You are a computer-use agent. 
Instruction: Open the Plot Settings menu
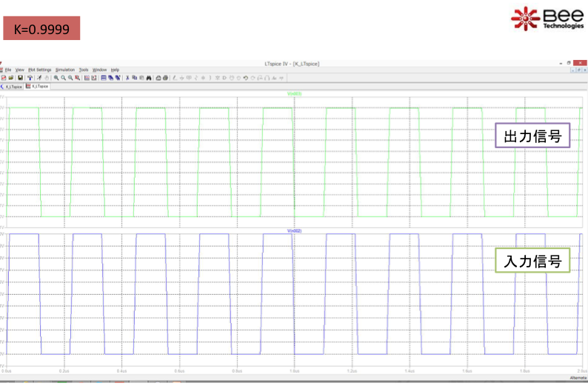[40, 70]
